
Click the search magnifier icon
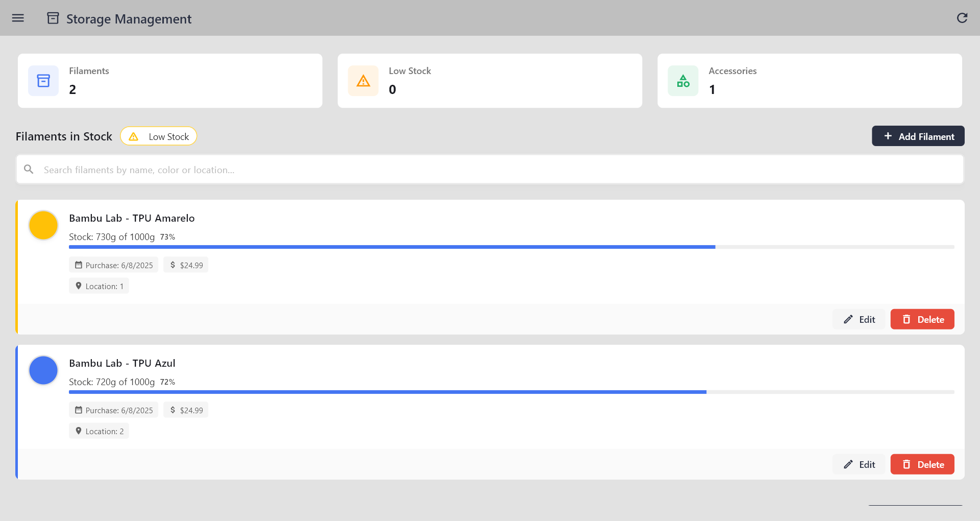[29, 169]
